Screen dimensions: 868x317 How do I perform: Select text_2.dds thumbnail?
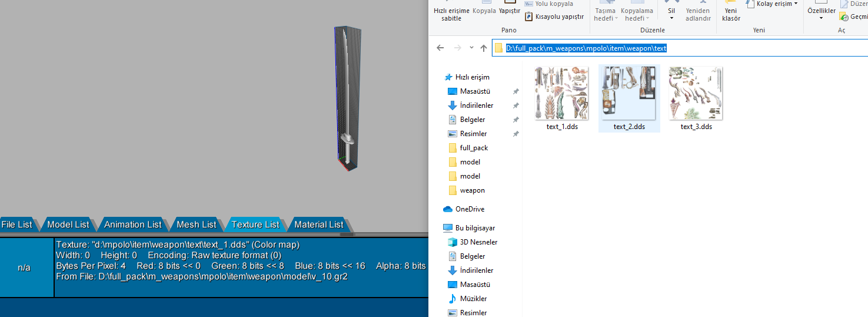(629, 93)
